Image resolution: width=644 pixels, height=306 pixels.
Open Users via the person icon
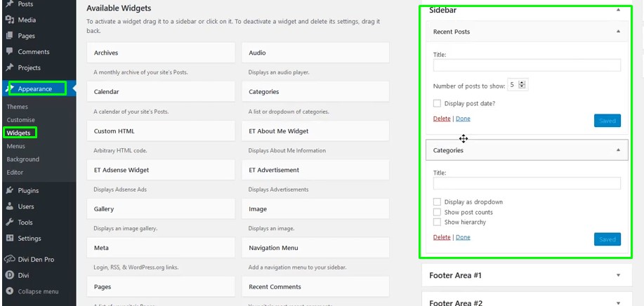coord(9,206)
